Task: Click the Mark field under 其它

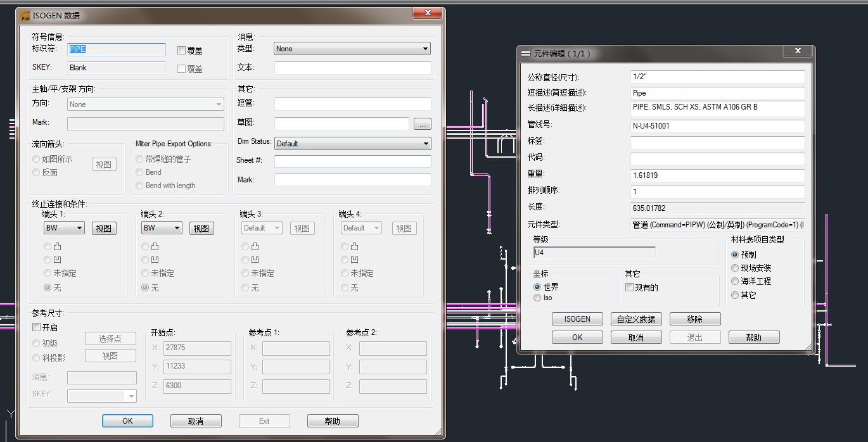Action: 352,180
